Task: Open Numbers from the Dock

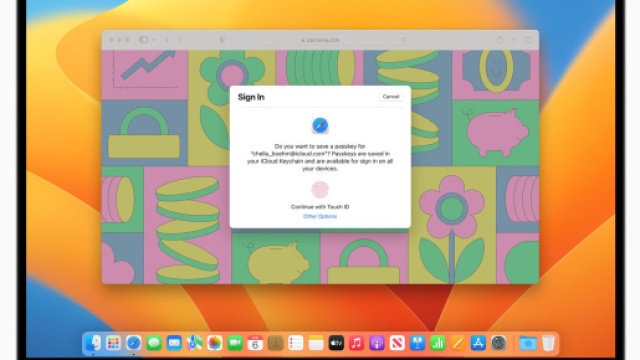Action: click(438, 343)
